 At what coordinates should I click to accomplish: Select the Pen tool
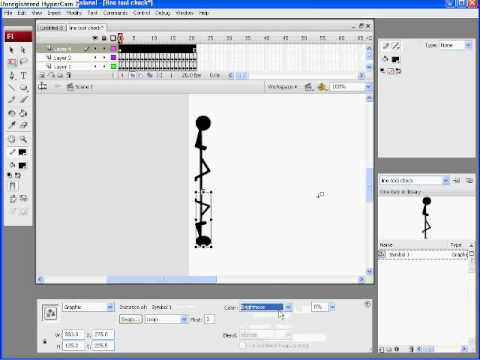click(x=12, y=75)
